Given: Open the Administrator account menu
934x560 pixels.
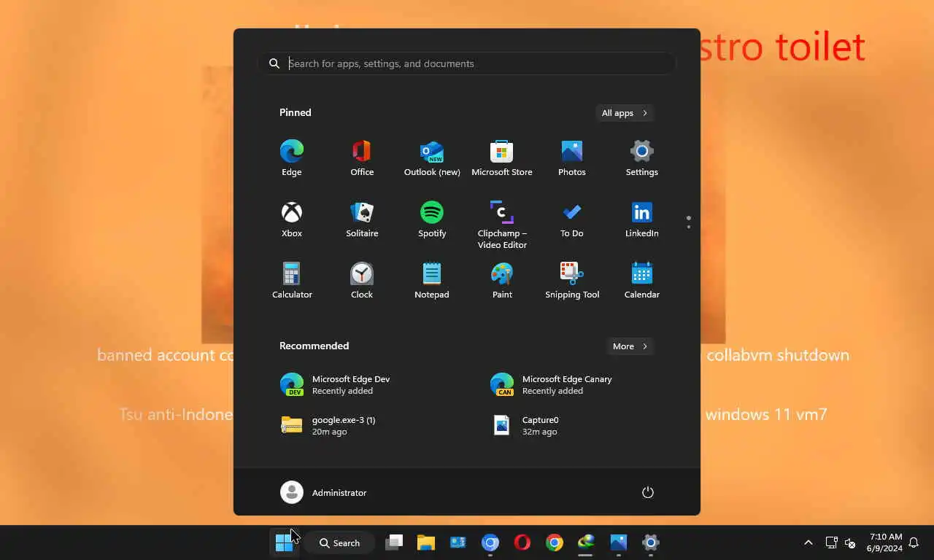Looking at the screenshot, I should click(324, 492).
